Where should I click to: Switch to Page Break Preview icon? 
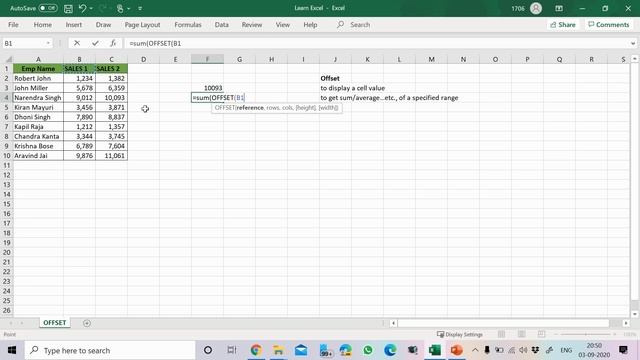(x=541, y=334)
